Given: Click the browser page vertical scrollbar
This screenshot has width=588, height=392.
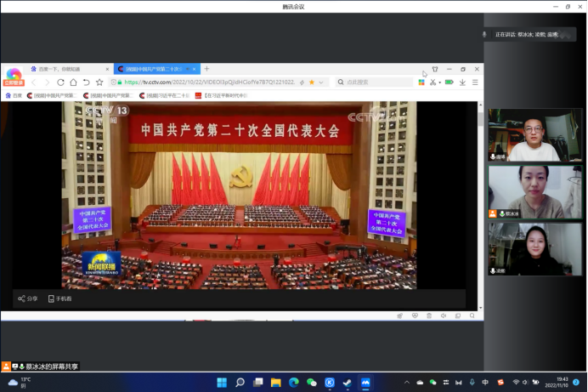Looking at the screenshot, I should [480, 119].
